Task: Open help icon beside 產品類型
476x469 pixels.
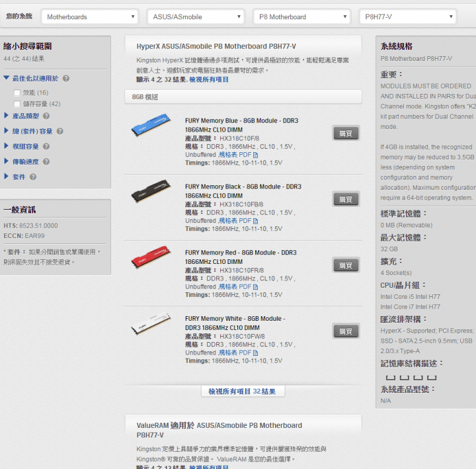Action: click(x=46, y=116)
